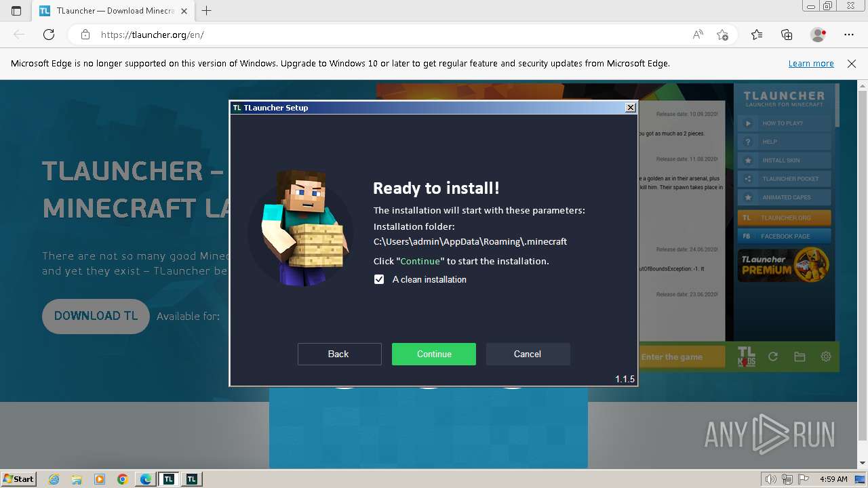Close the TLauncher Setup dialog
Screen dimensions: 868x488
click(630, 107)
